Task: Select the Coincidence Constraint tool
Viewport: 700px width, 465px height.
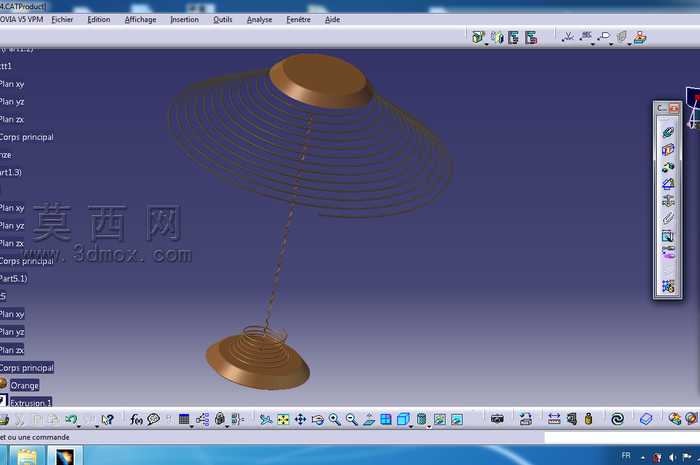Action: (x=668, y=132)
